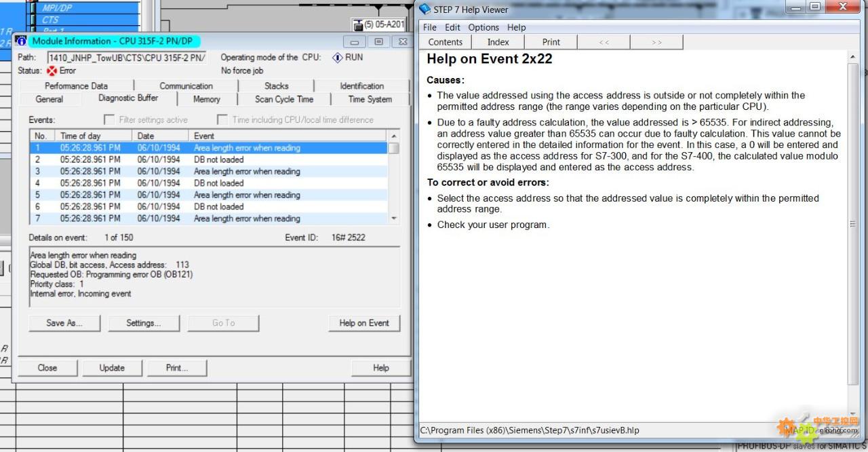Click the Save As button
The width and height of the screenshot is (868, 452).
[64, 323]
